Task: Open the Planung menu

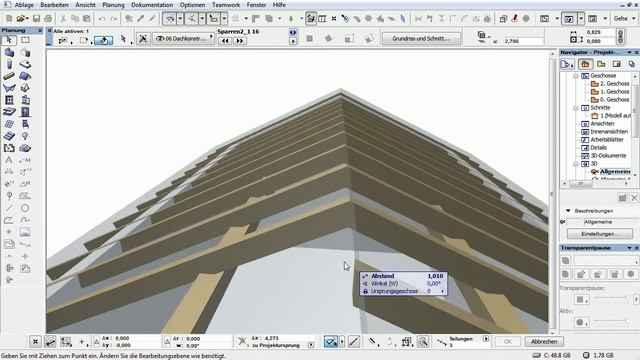Action: tap(113, 5)
